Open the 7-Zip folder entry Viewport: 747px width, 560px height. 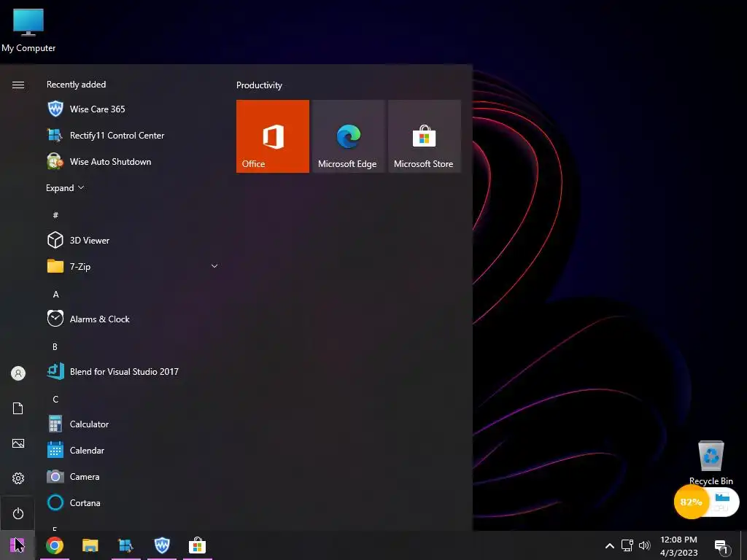(x=133, y=266)
